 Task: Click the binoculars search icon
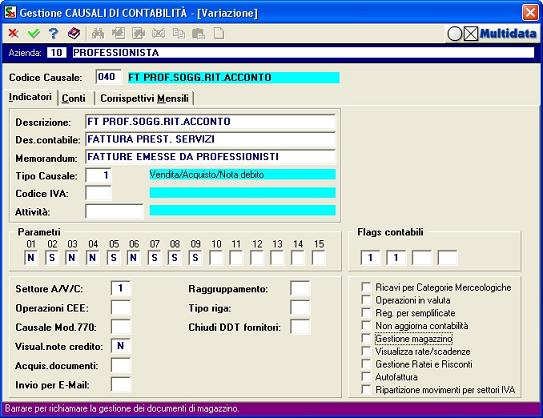[98, 33]
